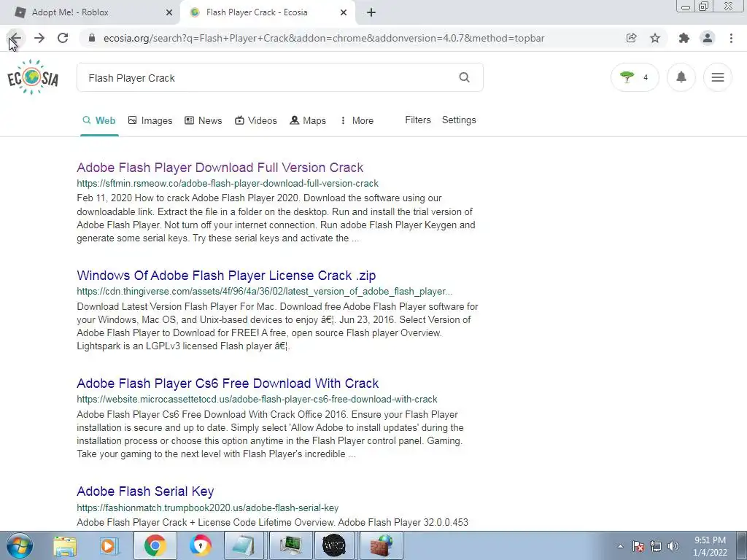Click the computer monitor taskbar icon
This screenshot has height=560, width=747.
pos(290,545)
